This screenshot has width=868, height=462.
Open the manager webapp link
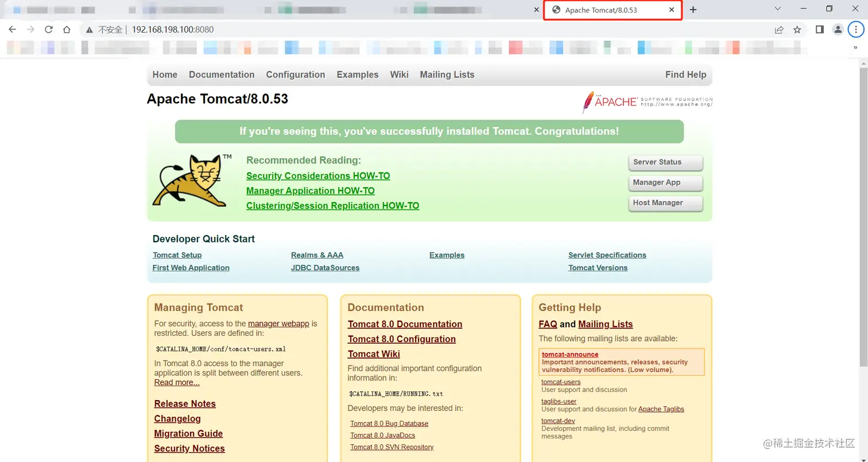[x=278, y=324]
